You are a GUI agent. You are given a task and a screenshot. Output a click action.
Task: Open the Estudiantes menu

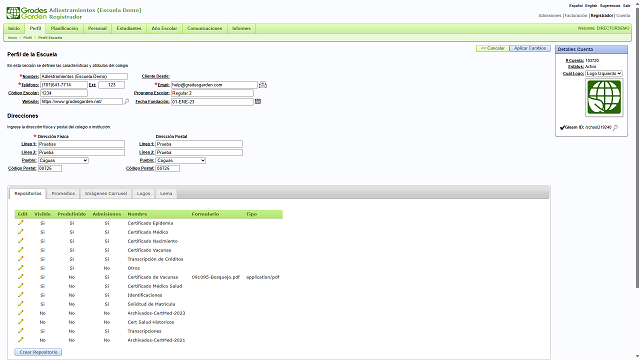coord(129,28)
